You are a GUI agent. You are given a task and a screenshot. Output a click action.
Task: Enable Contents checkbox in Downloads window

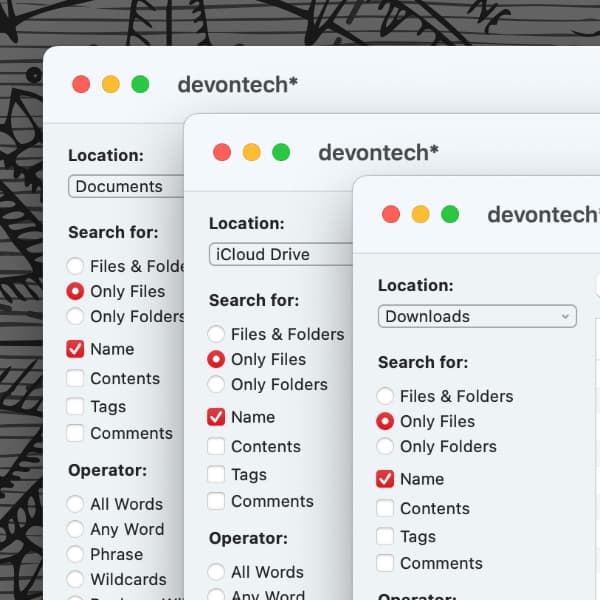coord(385,509)
